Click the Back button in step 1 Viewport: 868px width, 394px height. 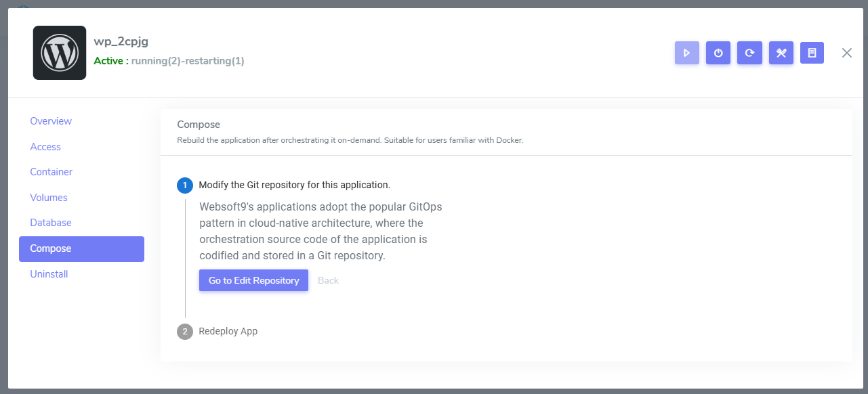(328, 280)
